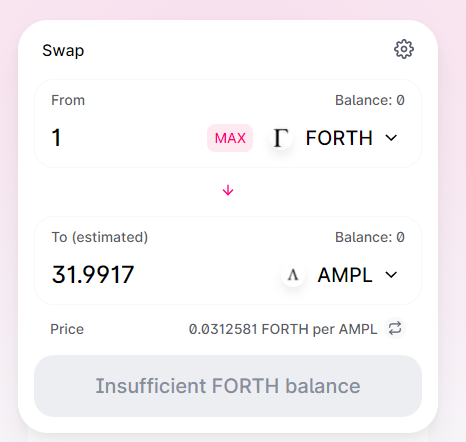This screenshot has height=442, width=466.
Task: Click the From label
Action: 68,100
